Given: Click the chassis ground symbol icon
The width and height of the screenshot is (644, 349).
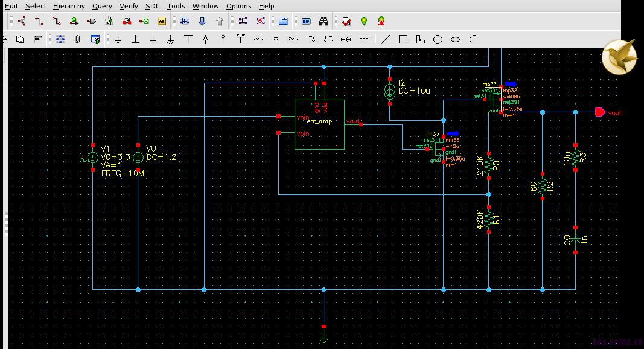Looking at the screenshot, I should pyautogui.click(x=170, y=40).
